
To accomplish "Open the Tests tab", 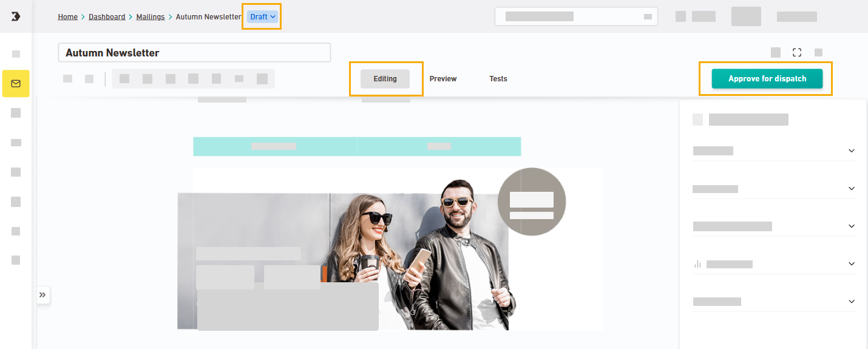I will pyautogui.click(x=498, y=79).
